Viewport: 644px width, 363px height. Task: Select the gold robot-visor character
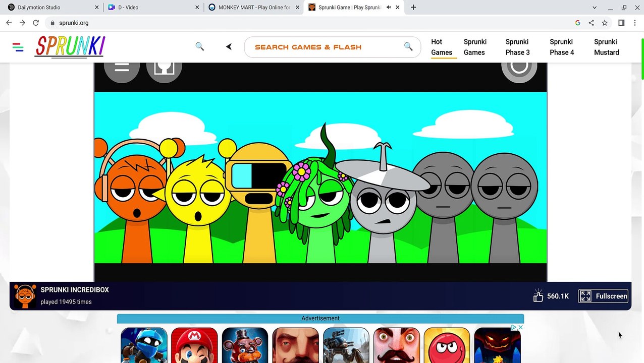[258, 202]
